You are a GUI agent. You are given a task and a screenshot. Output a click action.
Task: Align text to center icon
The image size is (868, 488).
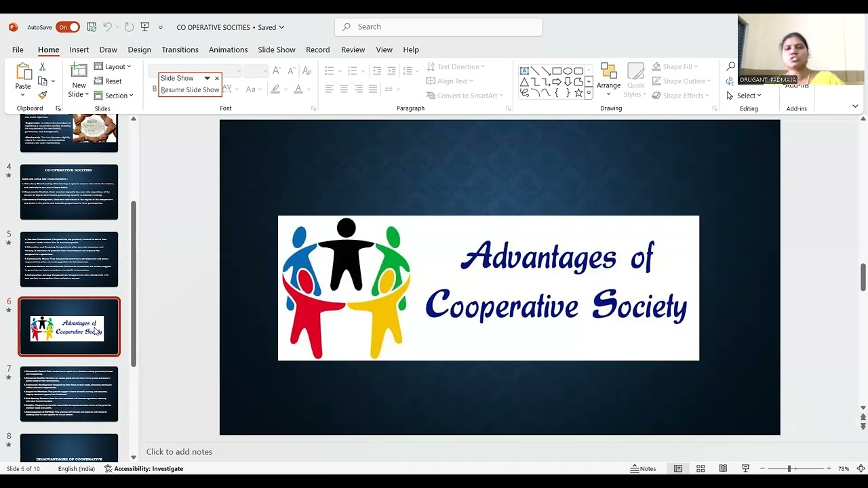[344, 89]
